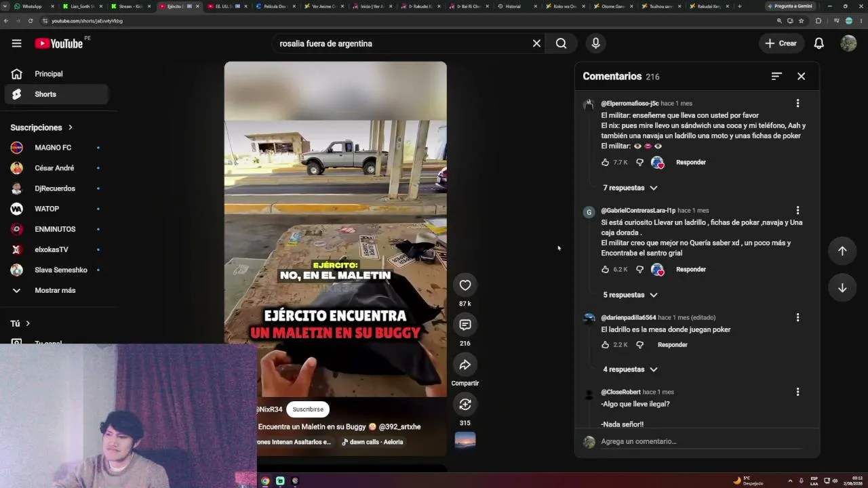Start voice search with the microphone
The image size is (868, 488).
(595, 43)
